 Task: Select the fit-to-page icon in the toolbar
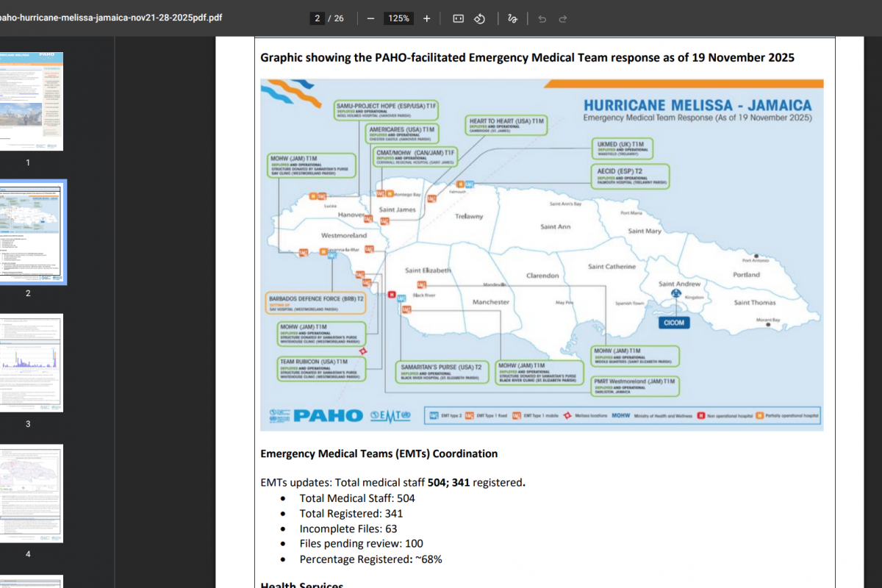coord(457,18)
